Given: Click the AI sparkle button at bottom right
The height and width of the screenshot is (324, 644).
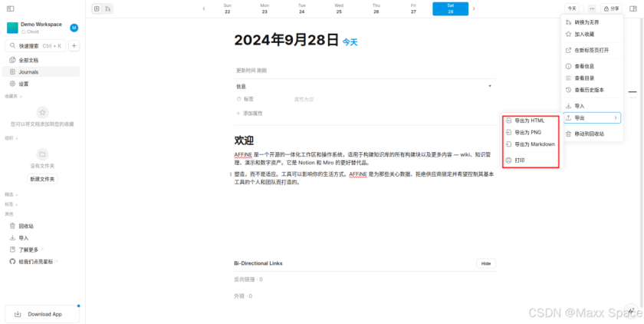Looking at the screenshot, I should 631,310.
